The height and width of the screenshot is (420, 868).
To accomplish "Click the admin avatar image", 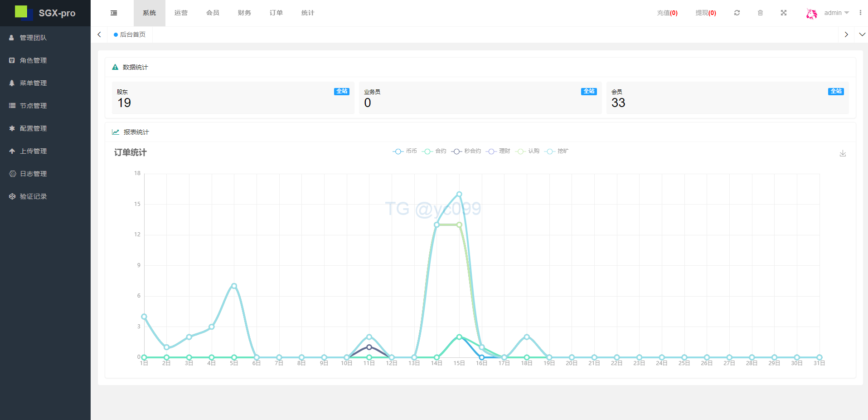I will point(811,14).
